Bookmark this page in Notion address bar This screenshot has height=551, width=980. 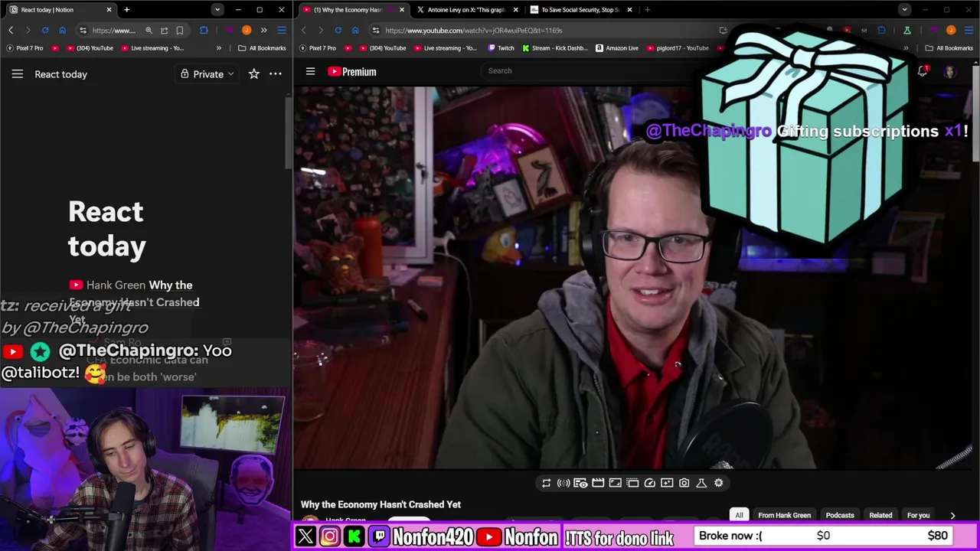click(180, 31)
